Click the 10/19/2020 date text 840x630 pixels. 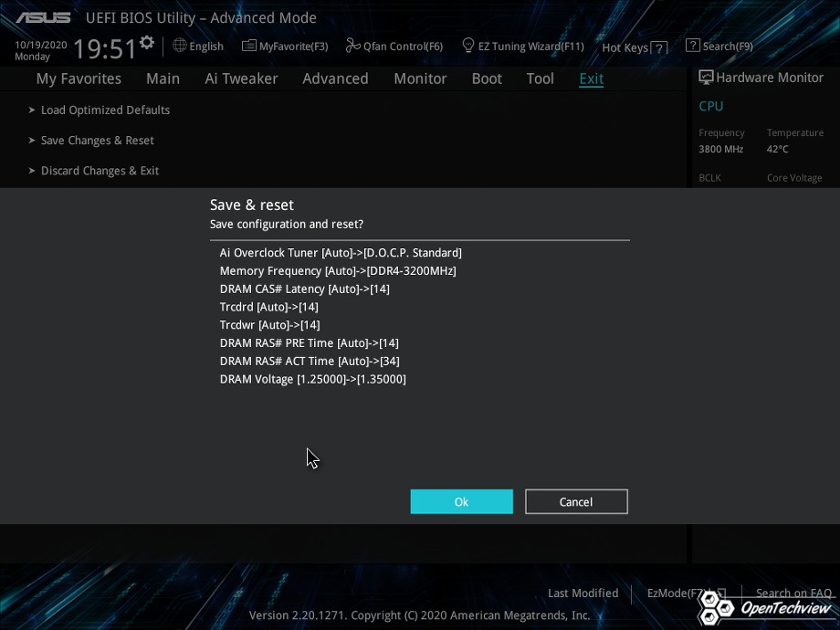[x=41, y=45]
